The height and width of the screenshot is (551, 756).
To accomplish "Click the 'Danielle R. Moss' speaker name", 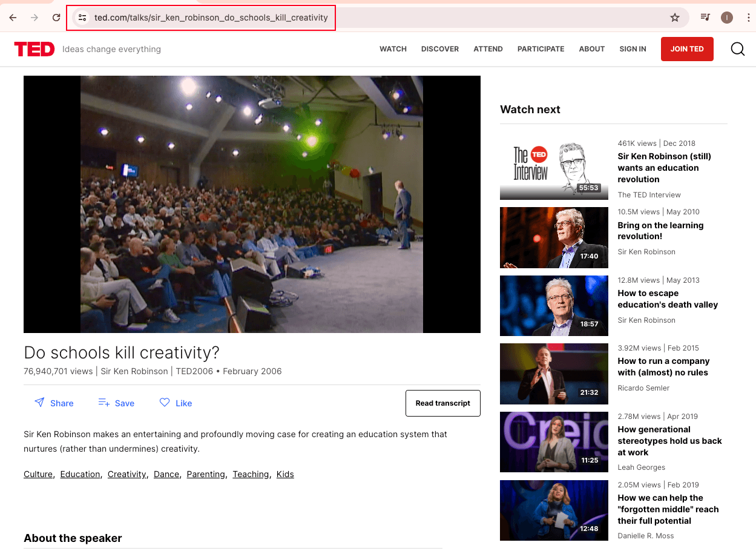I will 646,536.
